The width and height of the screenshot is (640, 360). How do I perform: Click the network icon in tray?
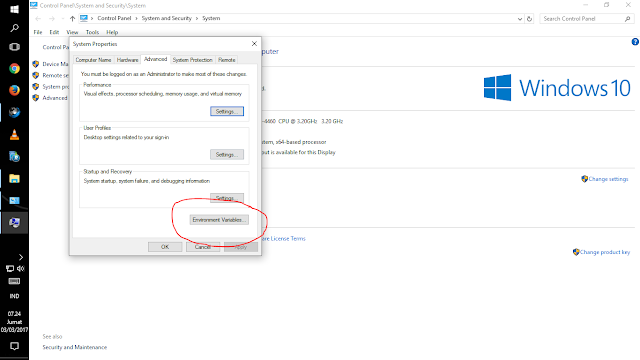pos(9,269)
